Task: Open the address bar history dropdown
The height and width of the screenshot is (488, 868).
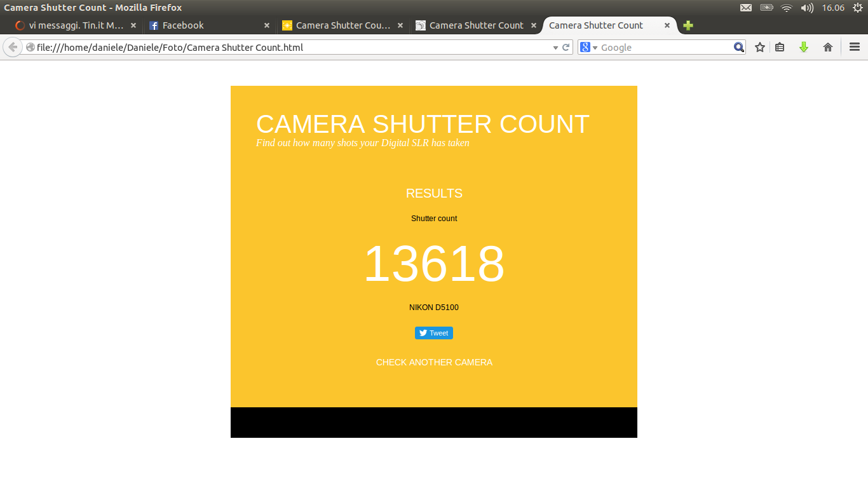Action: pos(555,46)
